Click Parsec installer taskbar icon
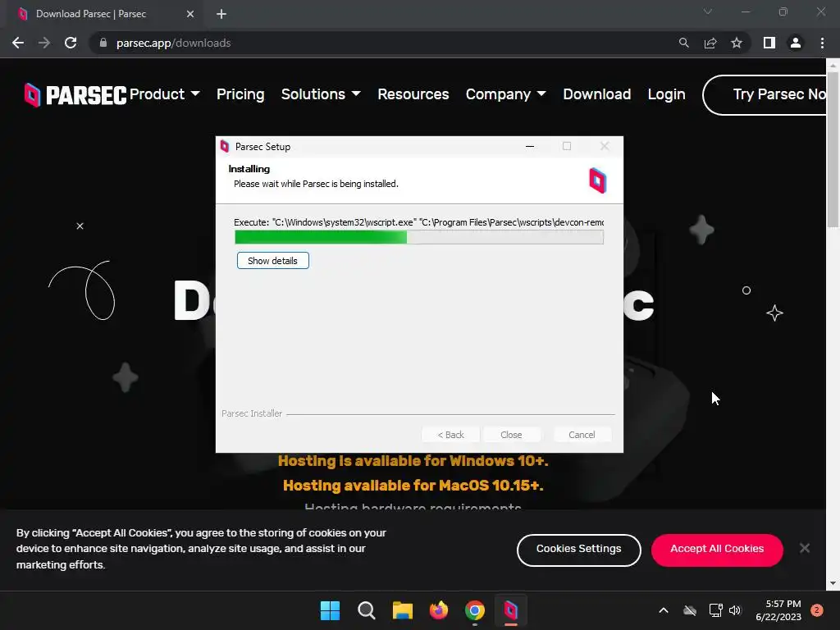Screen dimensions: 840x630 [x=511, y=610]
